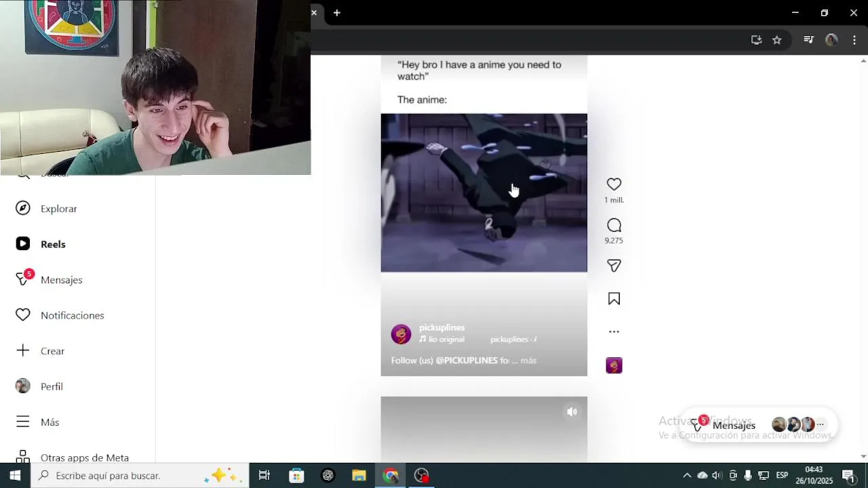Click the Perfil avatar icon in sidebar
Image resolution: width=868 pixels, height=488 pixels.
pyautogui.click(x=23, y=386)
